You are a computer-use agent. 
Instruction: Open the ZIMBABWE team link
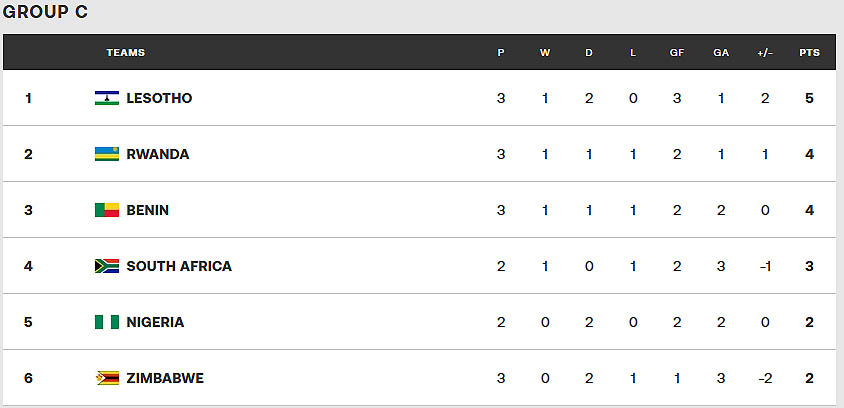(165, 378)
